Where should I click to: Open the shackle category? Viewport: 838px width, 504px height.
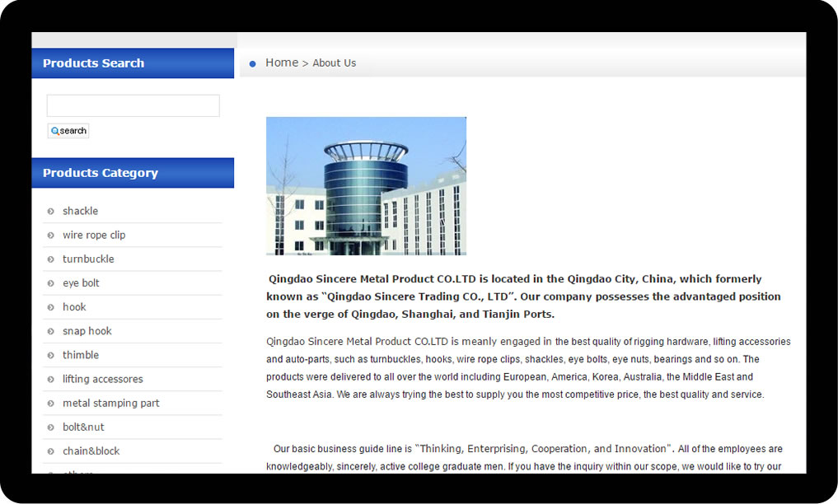[80, 211]
